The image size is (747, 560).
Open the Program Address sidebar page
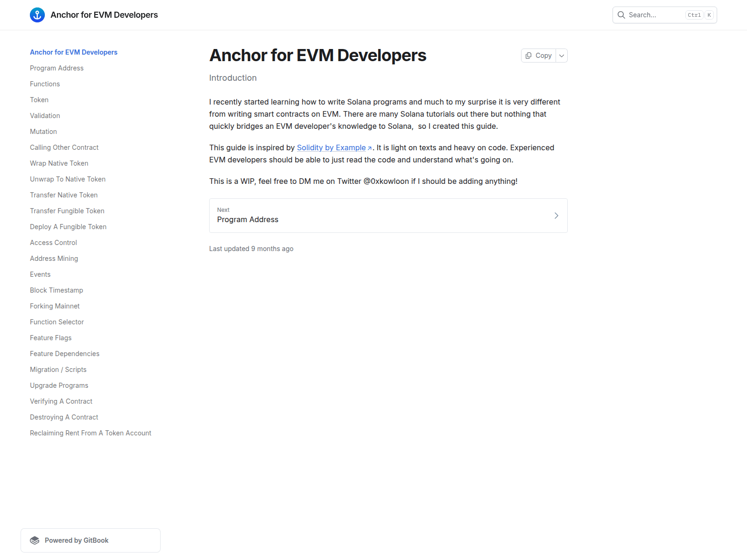tap(56, 68)
